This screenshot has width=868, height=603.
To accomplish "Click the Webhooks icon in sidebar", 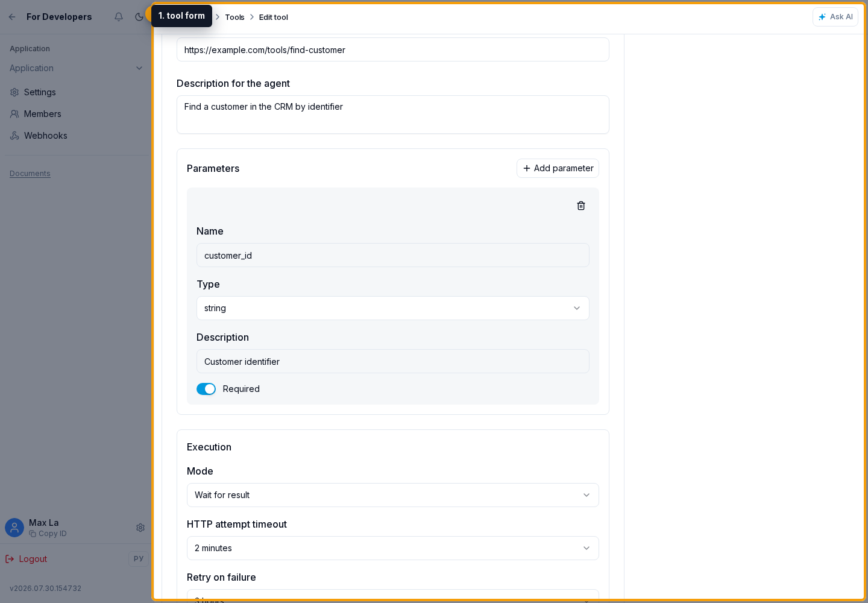I will click(x=14, y=136).
